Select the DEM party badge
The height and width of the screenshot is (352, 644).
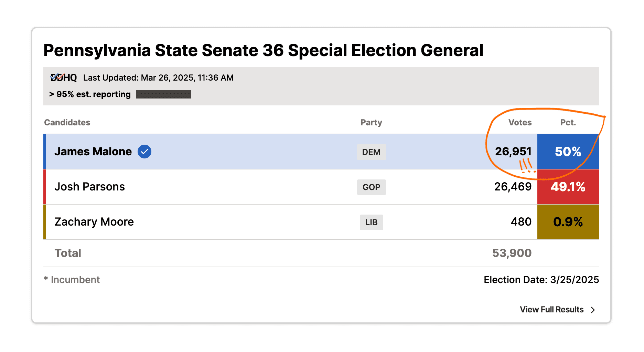click(371, 152)
